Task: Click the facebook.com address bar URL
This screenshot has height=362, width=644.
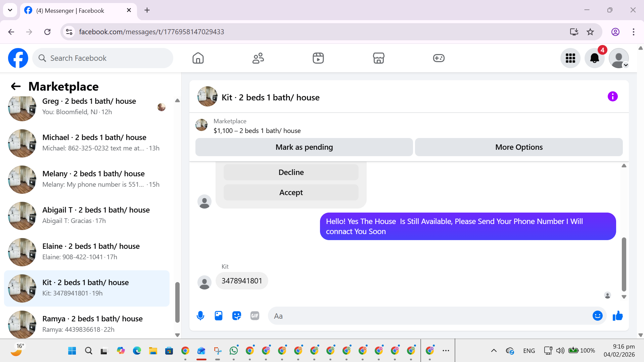Action: 151,32
